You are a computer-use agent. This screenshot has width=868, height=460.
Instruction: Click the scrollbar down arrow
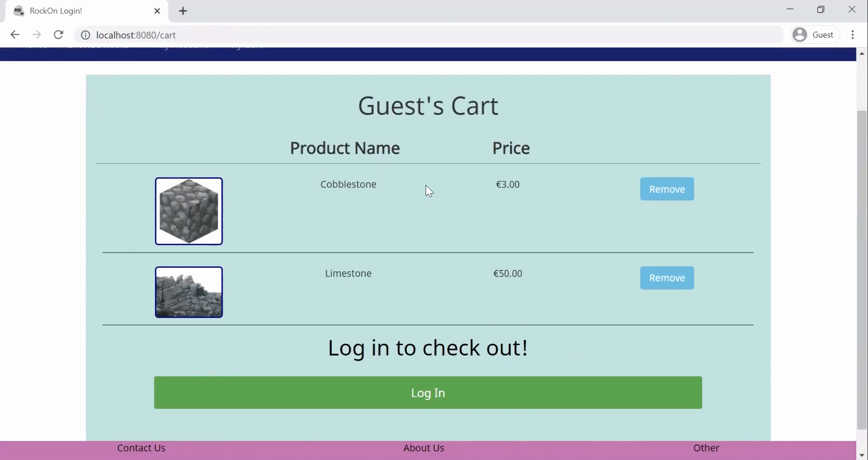(862, 455)
